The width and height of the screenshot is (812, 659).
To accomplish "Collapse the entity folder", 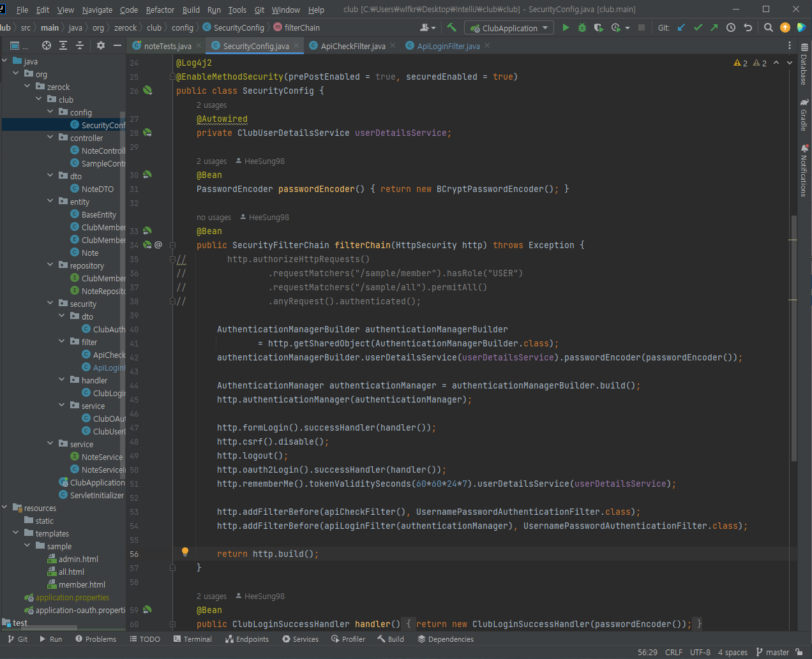I will 50,201.
